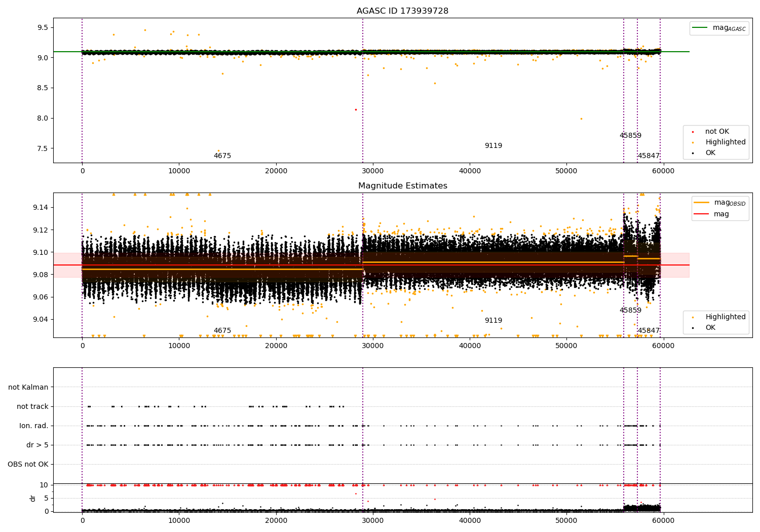Image resolution: width=760 pixels, height=532 pixels.
Task: Click the 45847 annotation in AGASC plot
Action: click(649, 156)
